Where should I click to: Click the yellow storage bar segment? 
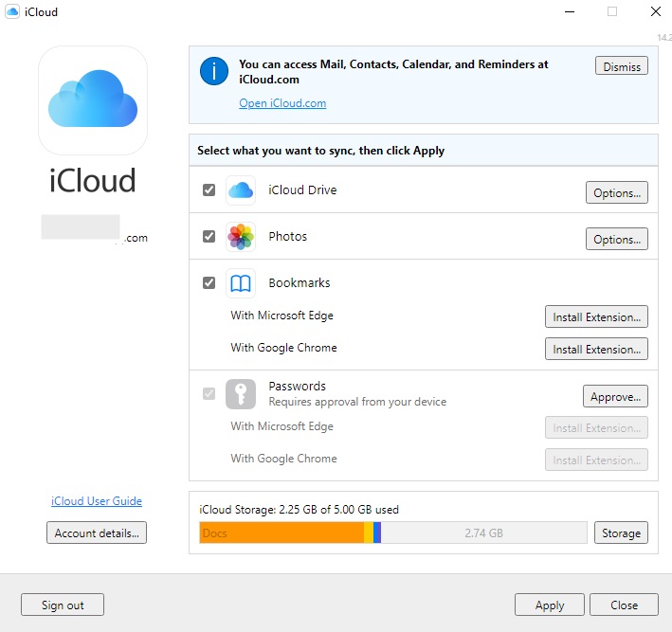click(x=369, y=533)
